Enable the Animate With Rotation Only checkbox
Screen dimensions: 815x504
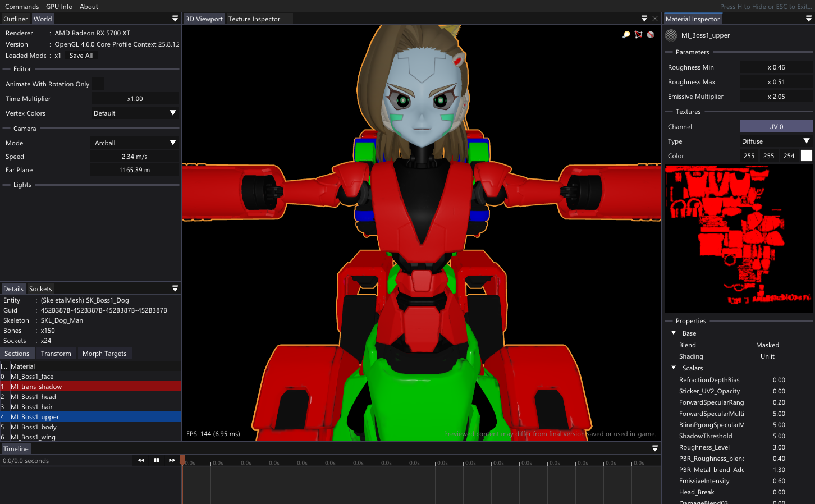98,84
